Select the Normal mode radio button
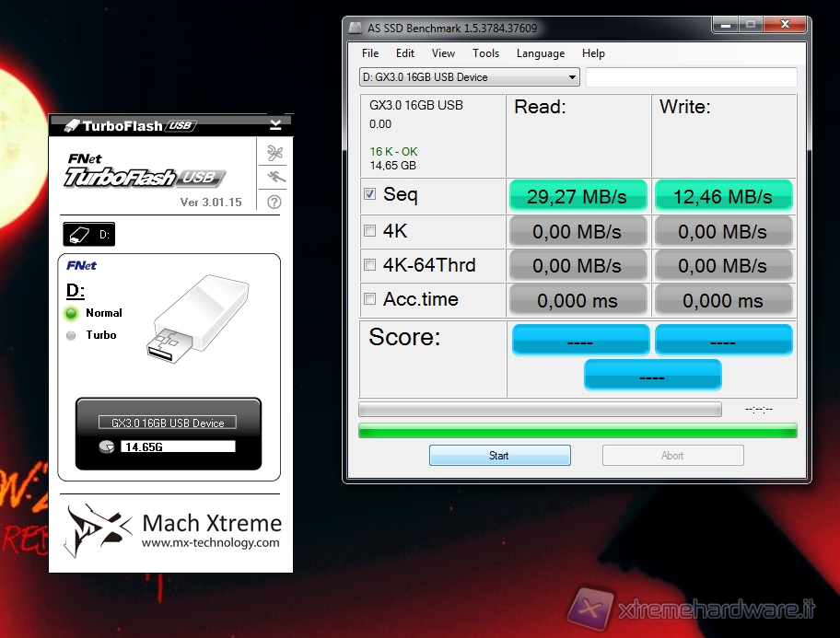Screen dimensions: 840x638 coord(72,313)
